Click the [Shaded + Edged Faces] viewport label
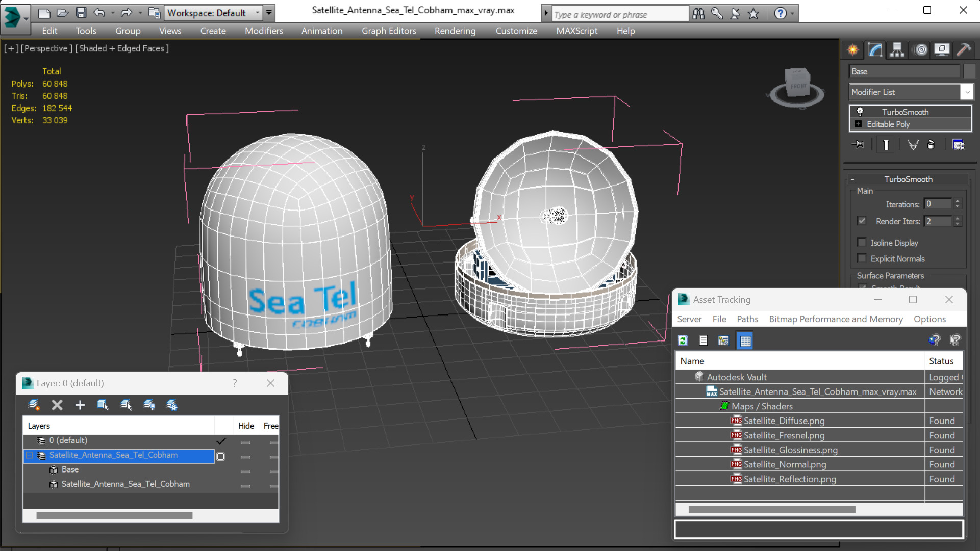 pos(122,48)
